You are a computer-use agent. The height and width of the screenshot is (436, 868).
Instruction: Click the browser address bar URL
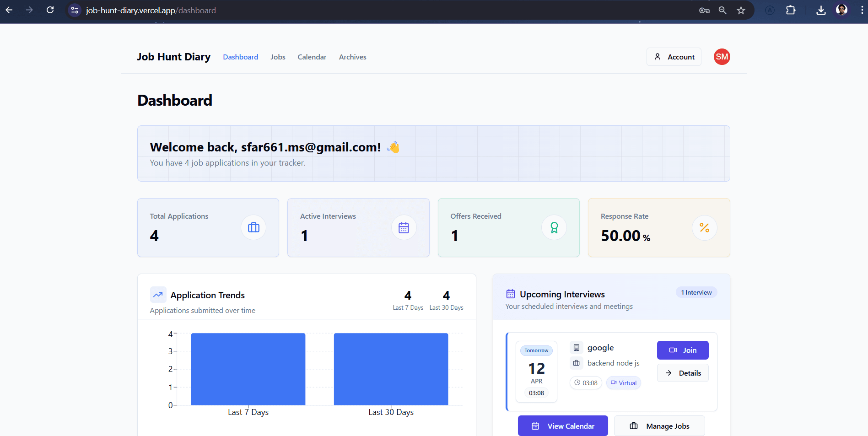point(151,10)
